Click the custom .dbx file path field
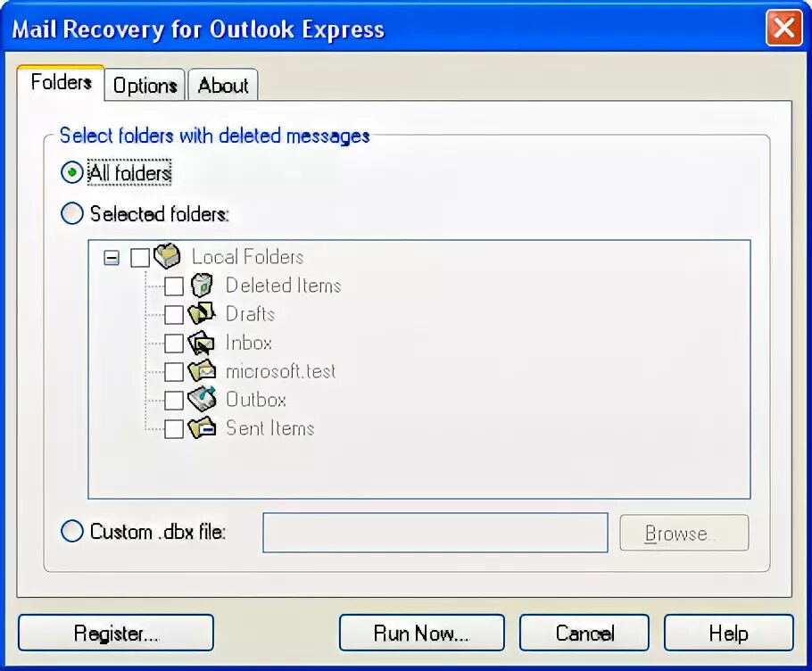 pyautogui.click(x=435, y=533)
